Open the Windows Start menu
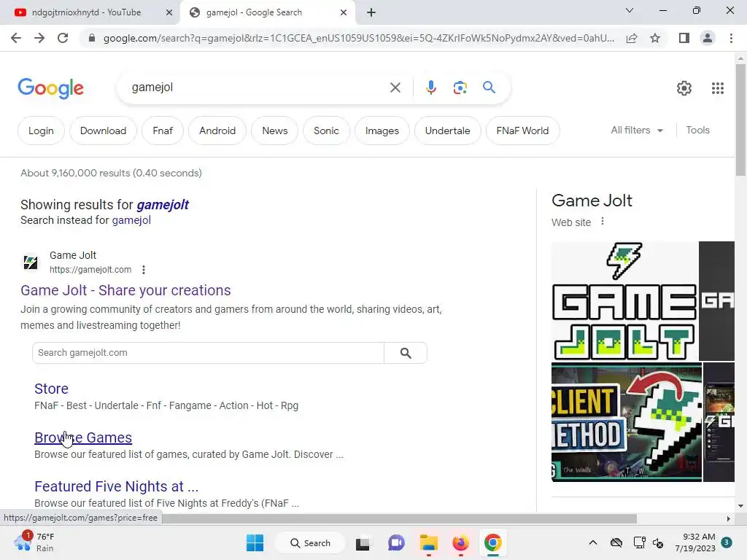The height and width of the screenshot is (560, 747). pos(255,542)
